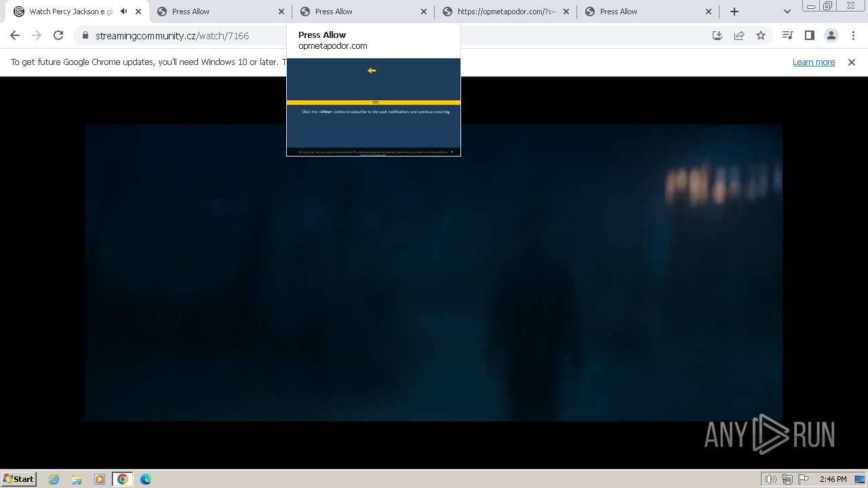Toggle the browser side panel
868x488 pixels.
809,35
